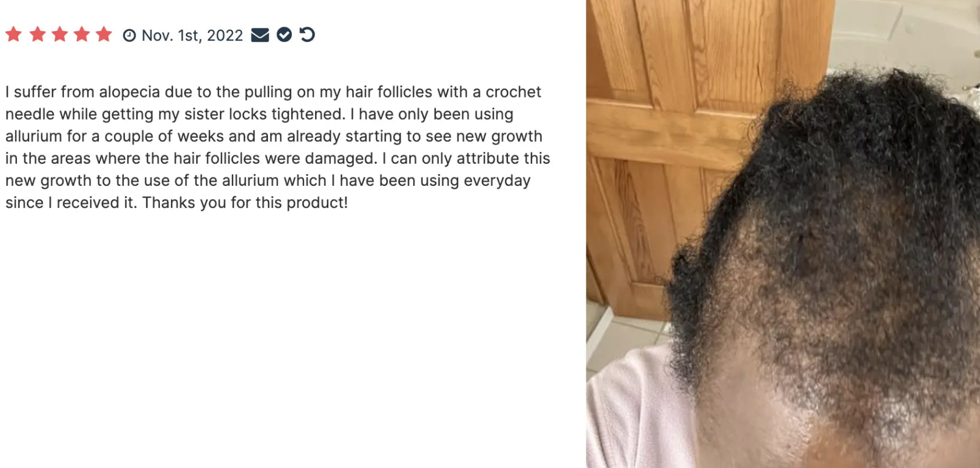This screenshot has width=980, height=468.
Task: Choose the third star in the rating
Action: (x=60, y=34)
